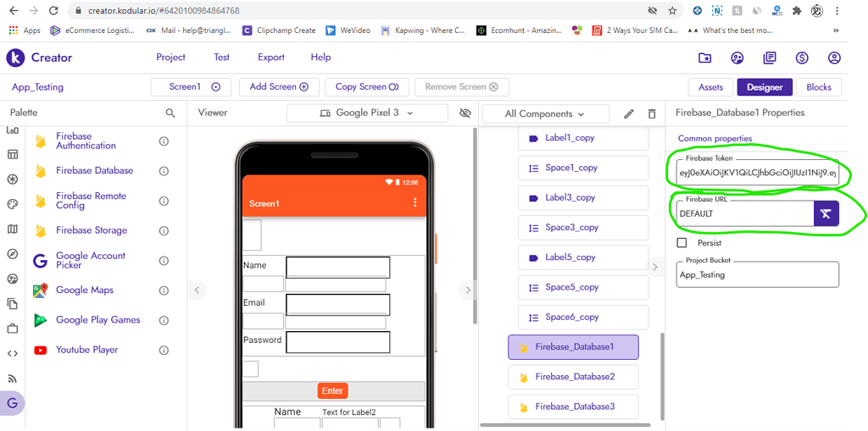
Task: Select Firebase_Database1 in component tree
Action: 573,347
